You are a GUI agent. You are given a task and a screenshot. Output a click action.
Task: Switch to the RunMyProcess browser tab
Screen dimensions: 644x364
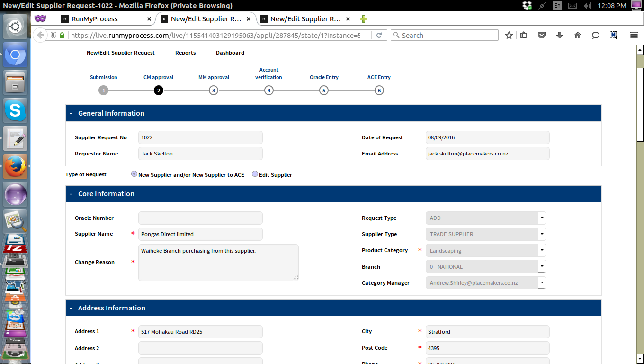tap(95, 19)
